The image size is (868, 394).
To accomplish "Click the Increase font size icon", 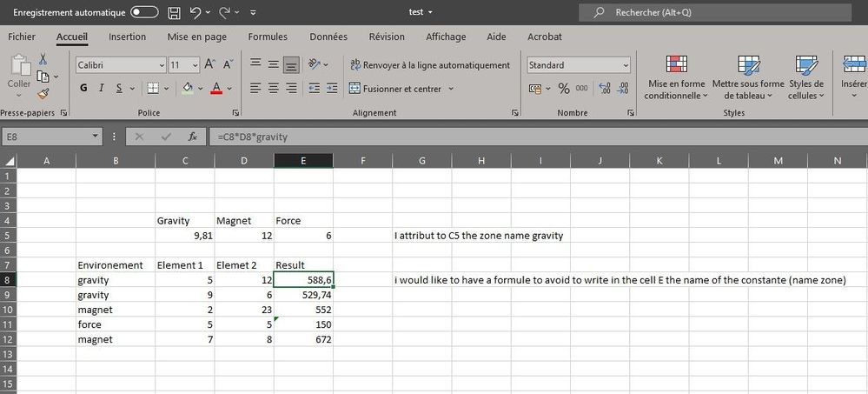I will (x=209, y=65).
